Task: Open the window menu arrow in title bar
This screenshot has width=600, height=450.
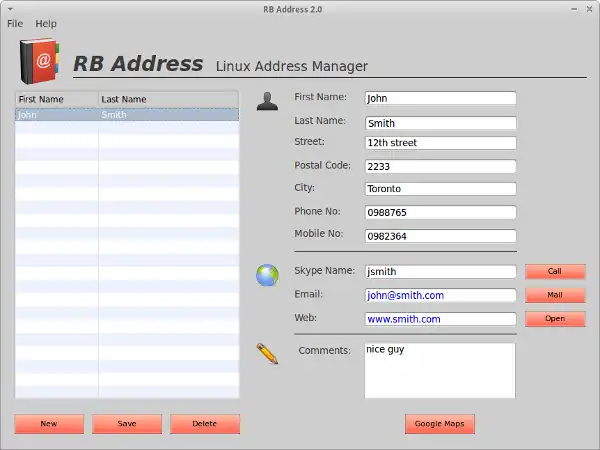Action: pos(10,9)
